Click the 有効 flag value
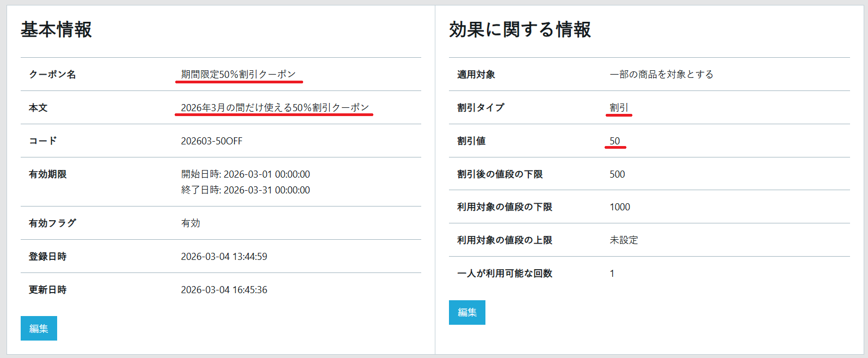 [x=190, y=223]
